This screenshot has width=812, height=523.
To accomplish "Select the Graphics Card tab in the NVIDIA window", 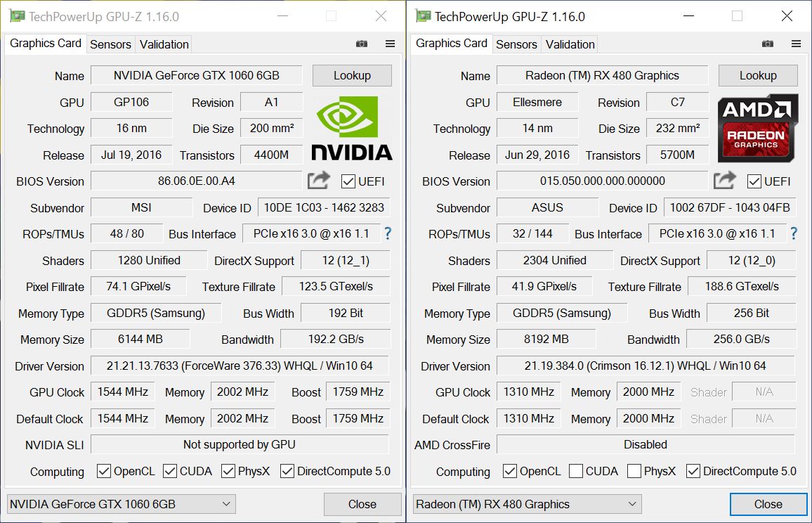I will (46, 44).
